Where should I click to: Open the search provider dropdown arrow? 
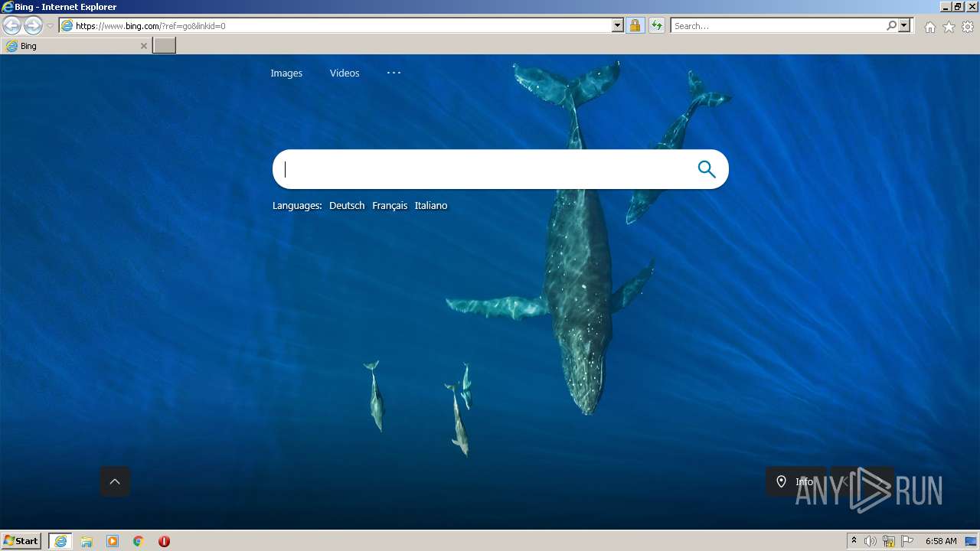pos(904,26)
